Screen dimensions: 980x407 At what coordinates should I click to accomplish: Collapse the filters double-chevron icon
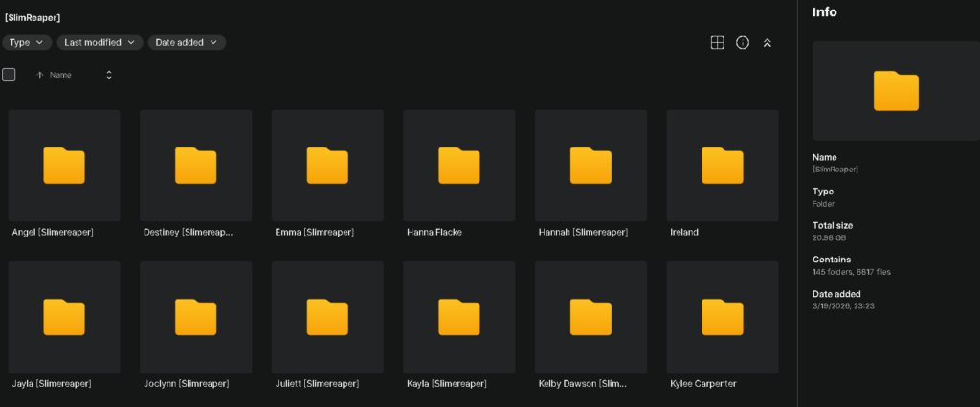point(768,42)
